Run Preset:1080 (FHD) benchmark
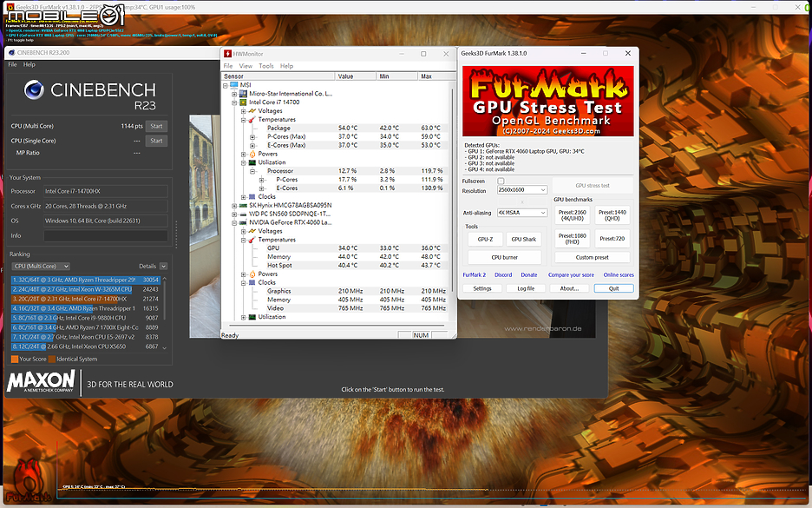Screen dimensions: 812x508 click(573, 239)
